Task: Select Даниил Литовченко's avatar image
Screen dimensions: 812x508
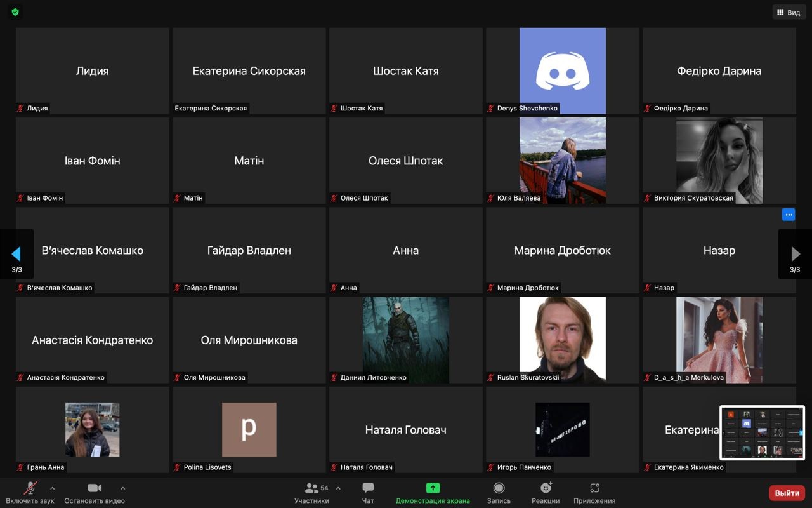Action: coord(406,340)
